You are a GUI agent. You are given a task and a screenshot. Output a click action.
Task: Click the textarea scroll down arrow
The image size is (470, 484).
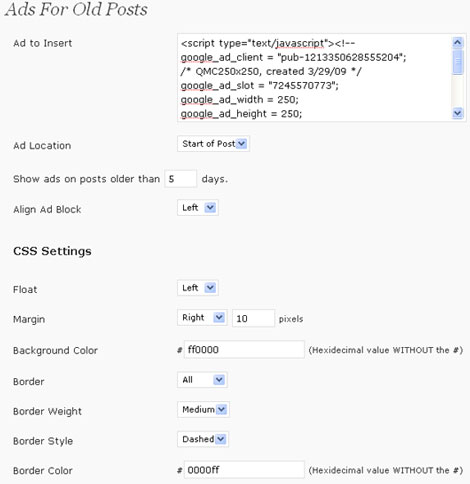coord(457,113)
